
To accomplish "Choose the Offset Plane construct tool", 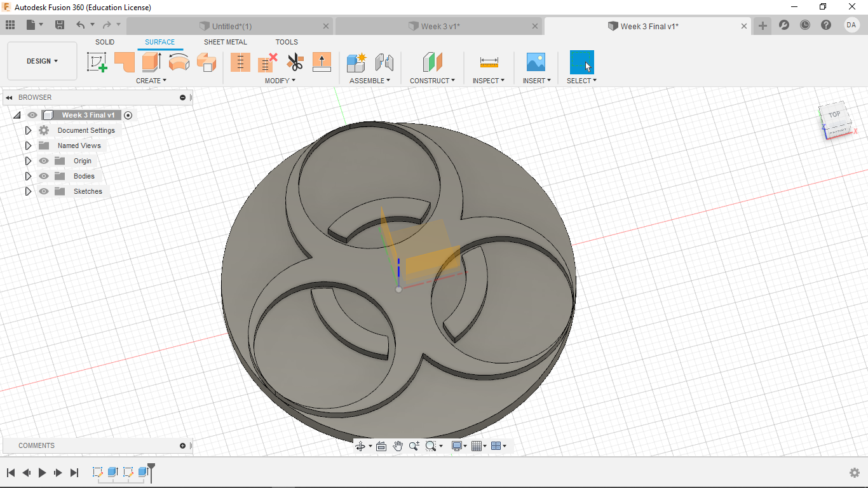I will tap(432, 62).
